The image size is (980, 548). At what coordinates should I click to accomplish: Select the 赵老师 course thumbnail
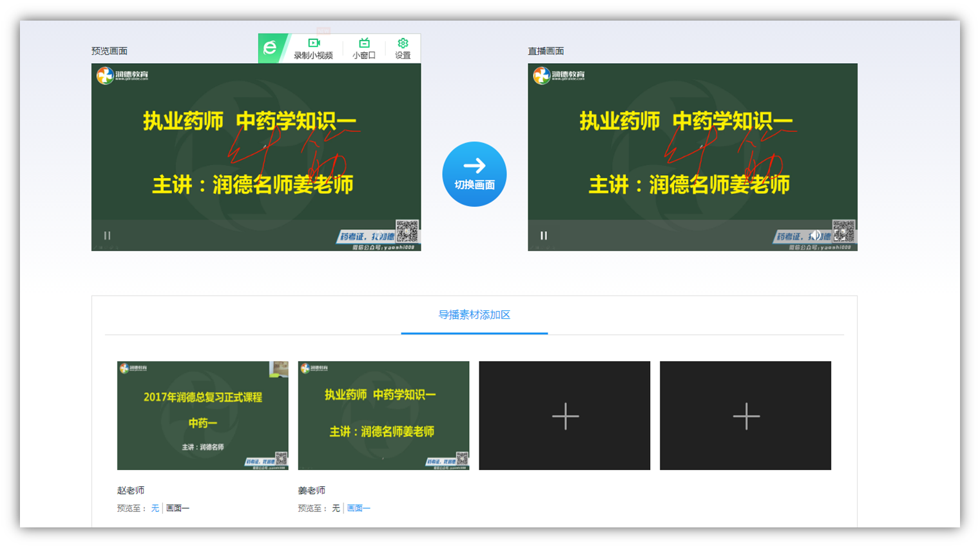202,415
